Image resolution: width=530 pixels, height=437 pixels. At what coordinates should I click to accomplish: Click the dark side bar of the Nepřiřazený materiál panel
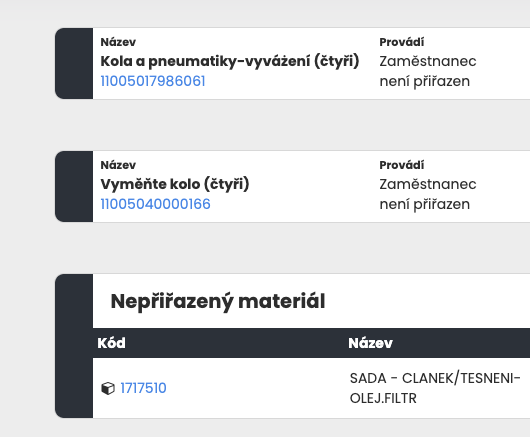74,346
